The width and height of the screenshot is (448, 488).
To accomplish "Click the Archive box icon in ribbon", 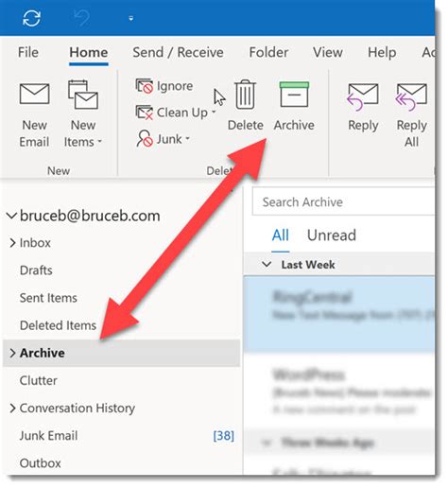I will pos(294,95).
